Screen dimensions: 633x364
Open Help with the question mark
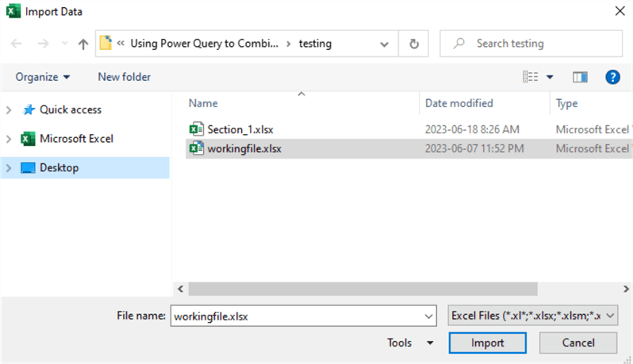click(612, 77)
